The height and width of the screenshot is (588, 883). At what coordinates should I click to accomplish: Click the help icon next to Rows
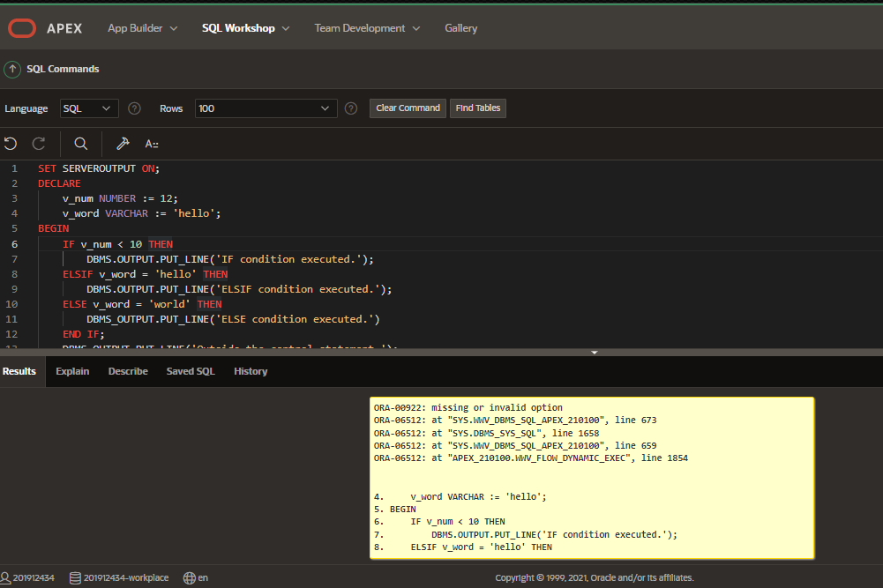pyautogui.click(x=351, y=108)
